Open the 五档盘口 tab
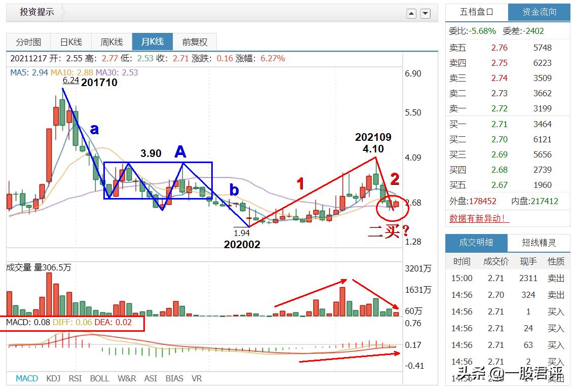The image size is (574, 392). click(477, 12)
